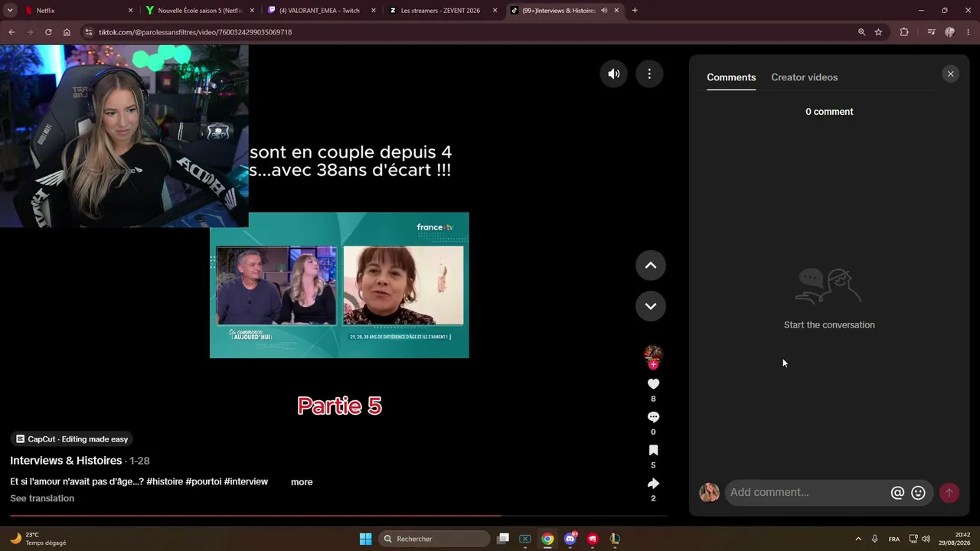
Task: Share the video with the arrow icon
Action: coord(653,484)
